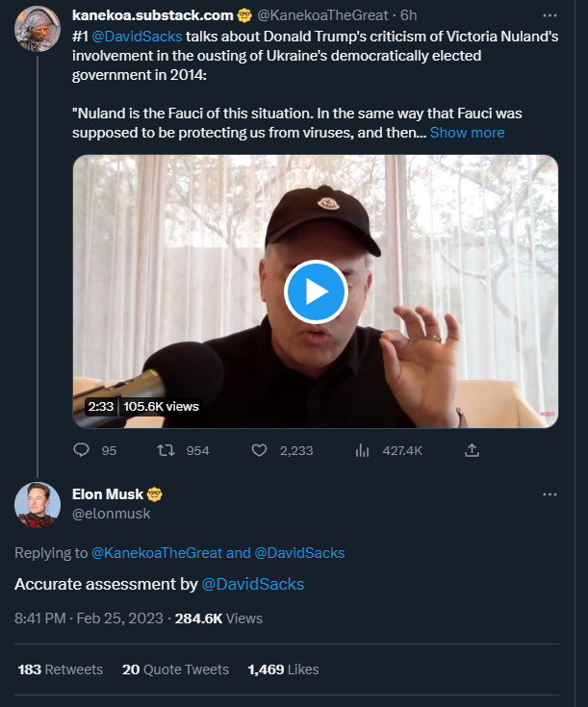Open more options on Elon Musk's reply

(550, 494)
